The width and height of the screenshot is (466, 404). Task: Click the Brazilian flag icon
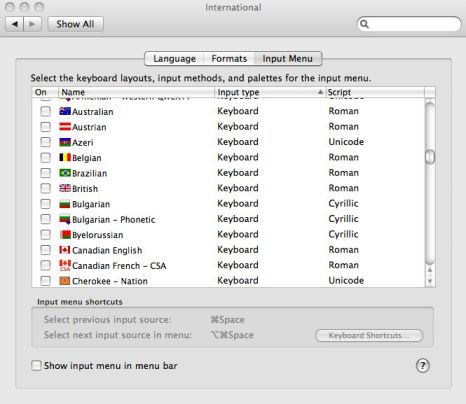coord(65,173)
